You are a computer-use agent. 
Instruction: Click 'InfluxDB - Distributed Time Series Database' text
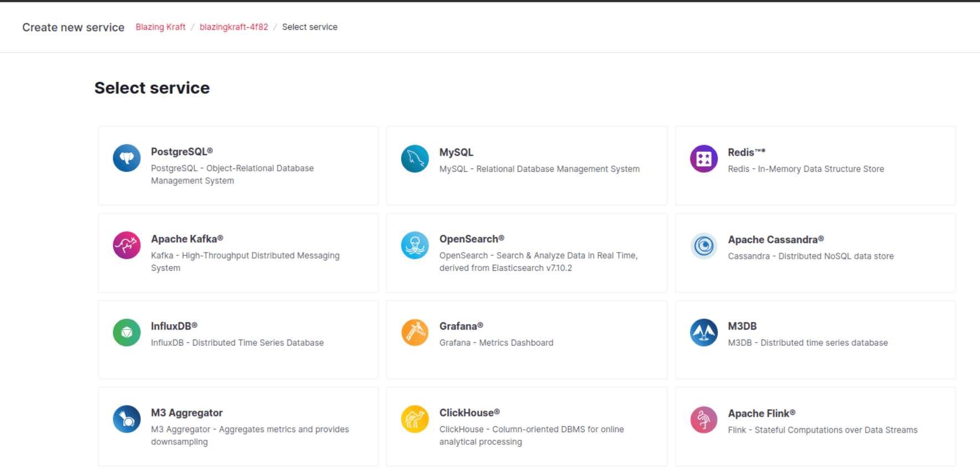click(x=237, y=343)
